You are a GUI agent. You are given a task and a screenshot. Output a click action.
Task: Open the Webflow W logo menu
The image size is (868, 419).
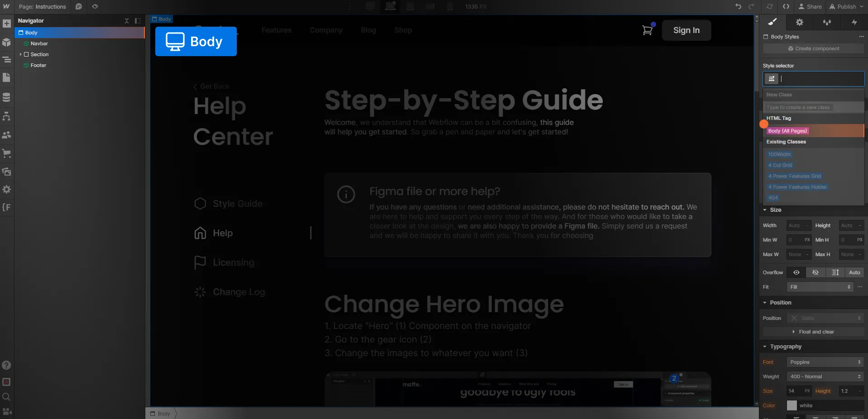(6, 6)
